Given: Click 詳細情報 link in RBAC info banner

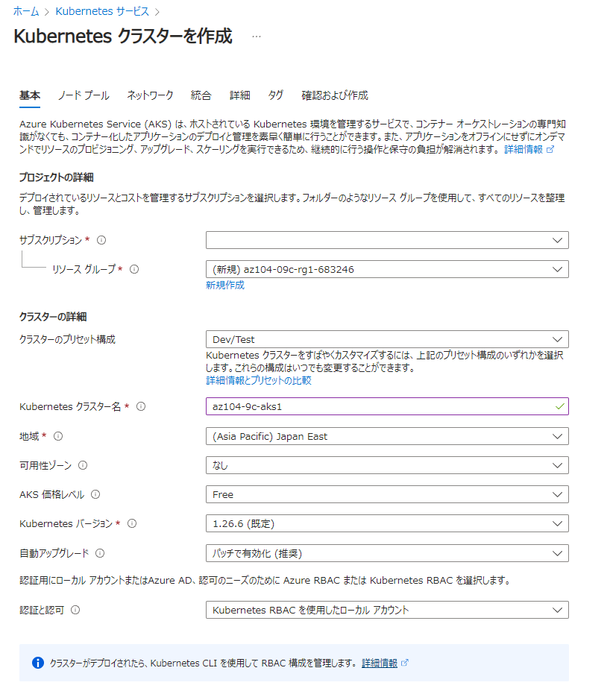Looking at the screenshot, I should click(x=379, y=663).
